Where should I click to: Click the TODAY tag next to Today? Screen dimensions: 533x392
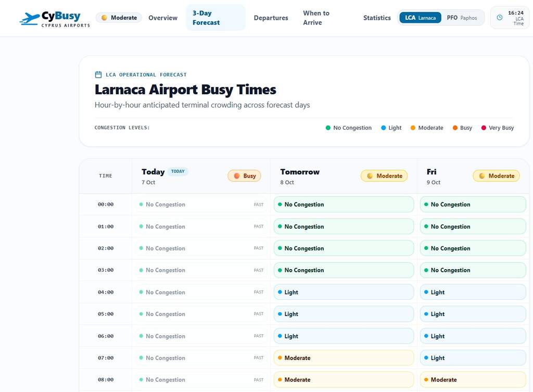coord(178,171)
